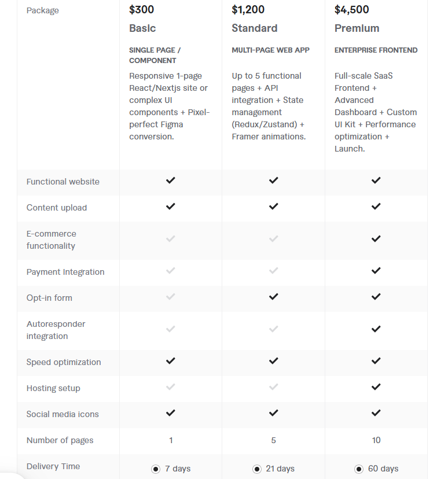The image size is (448, 479).
Task: Select the 21 days delivery radio button
Action: click(x=256, y=469)
